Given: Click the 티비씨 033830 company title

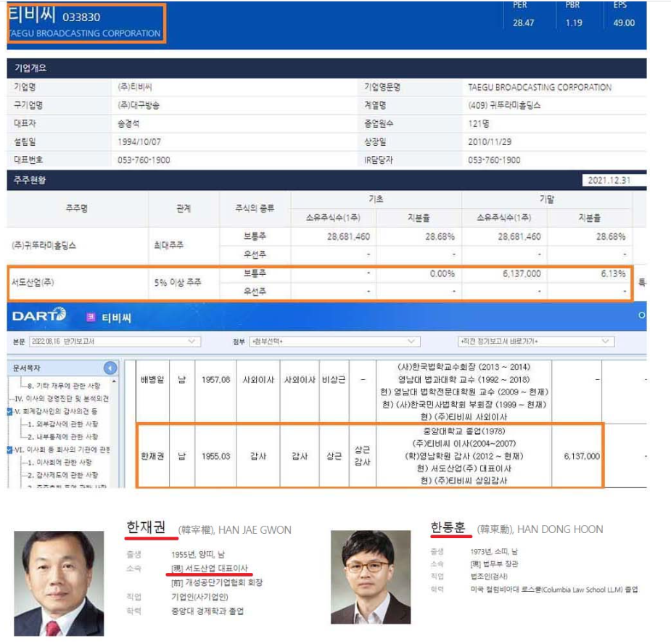Looking at the screenshot, I should pos(55,16).
